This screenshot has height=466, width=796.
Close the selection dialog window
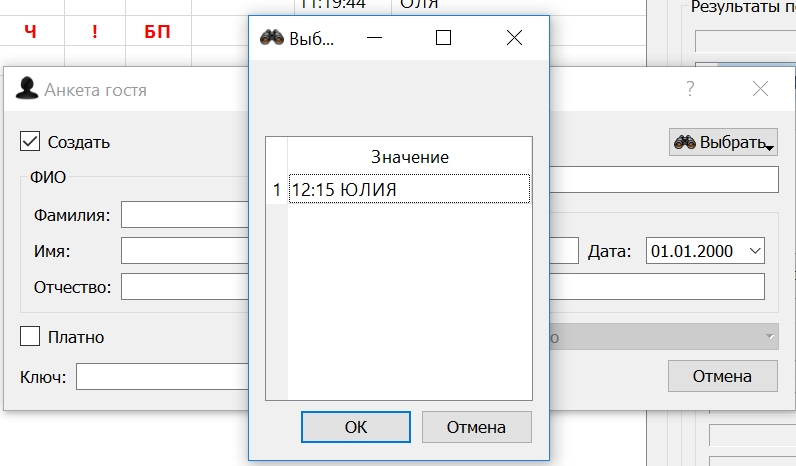[x=514, y=38]
